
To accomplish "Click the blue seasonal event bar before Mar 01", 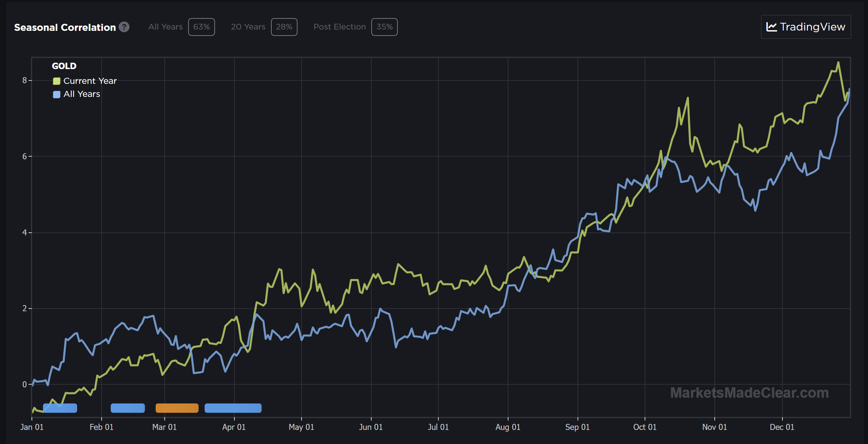I will click(x=128, y=408).
